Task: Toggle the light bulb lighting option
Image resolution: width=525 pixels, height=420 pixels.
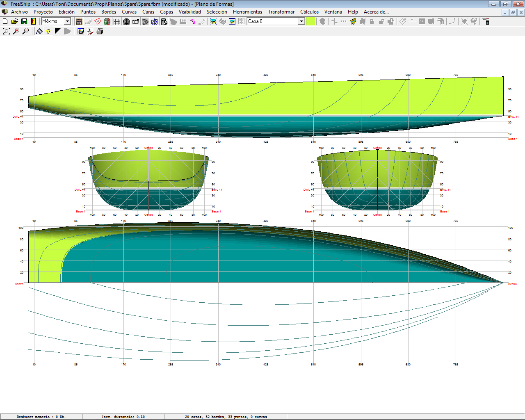Action: (x=48, y=31)
